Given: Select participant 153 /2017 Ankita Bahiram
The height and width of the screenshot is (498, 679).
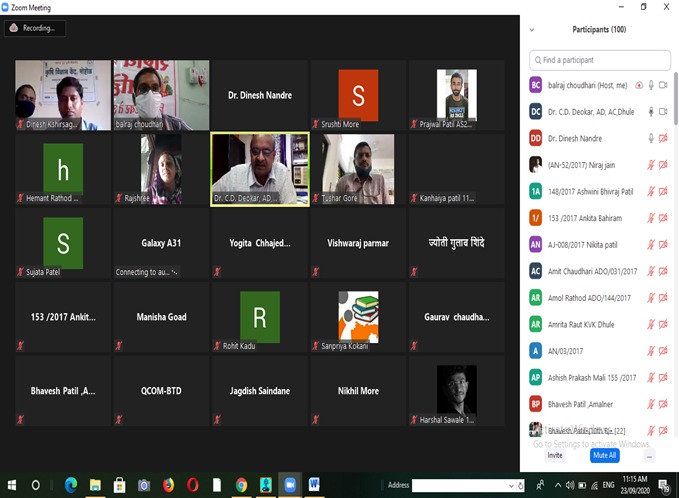Looking at the screenshot, I should [599, 218].
